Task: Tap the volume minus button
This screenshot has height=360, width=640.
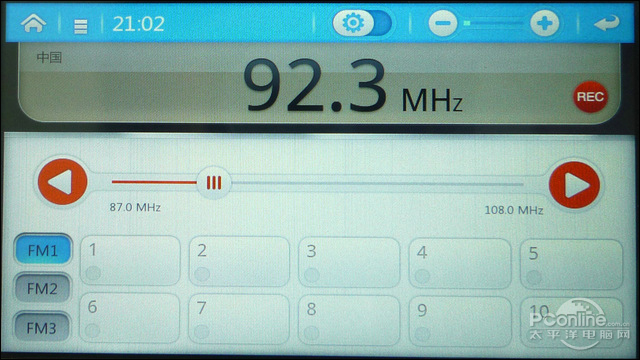Action: (442, 23)
